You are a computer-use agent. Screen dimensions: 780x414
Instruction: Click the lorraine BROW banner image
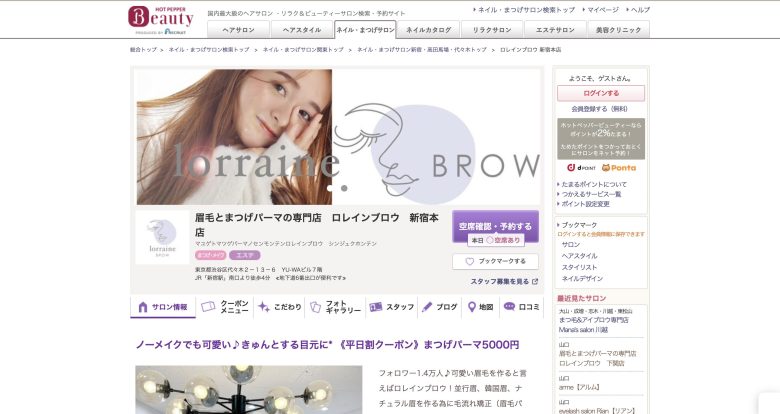tap(338, 137)
